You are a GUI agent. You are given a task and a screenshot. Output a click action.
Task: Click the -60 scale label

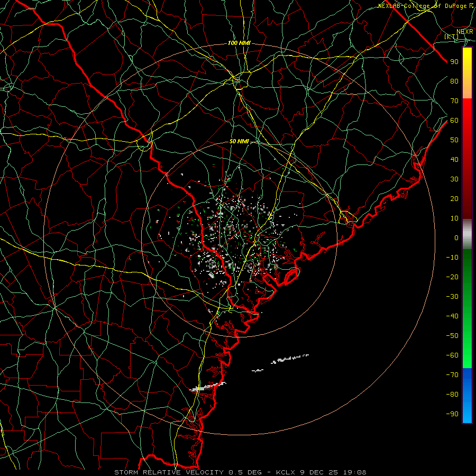pos(452,355)
